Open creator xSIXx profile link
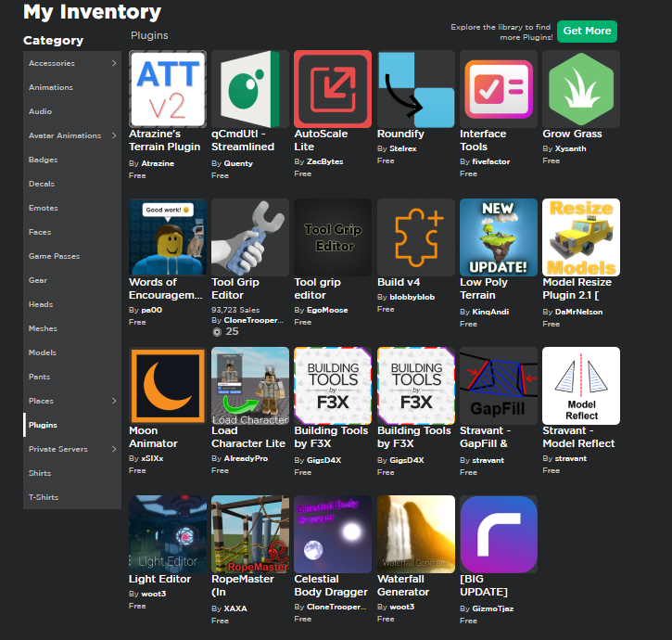The width and height of the screenshot is (672, 640). [x=152, y=458]
